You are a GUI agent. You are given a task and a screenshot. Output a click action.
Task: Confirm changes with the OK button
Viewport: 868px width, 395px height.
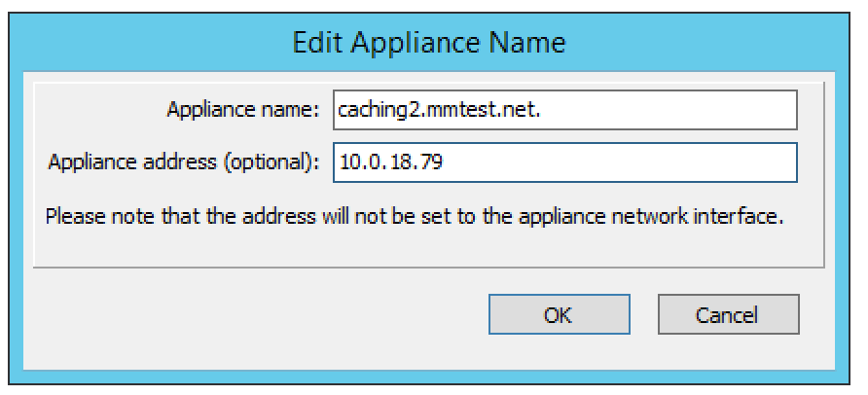pyautogui.click(x=558, y=314)
